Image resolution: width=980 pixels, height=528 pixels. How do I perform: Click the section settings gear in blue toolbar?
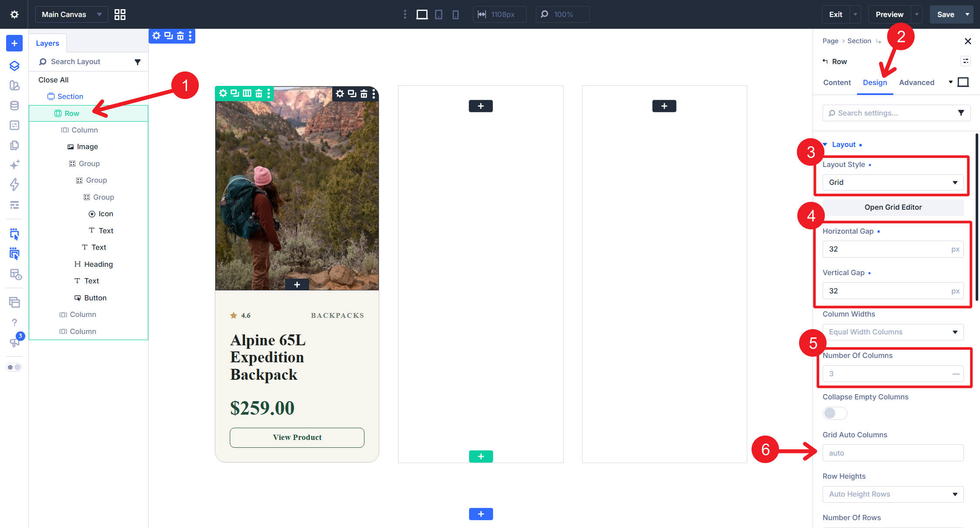156,36
